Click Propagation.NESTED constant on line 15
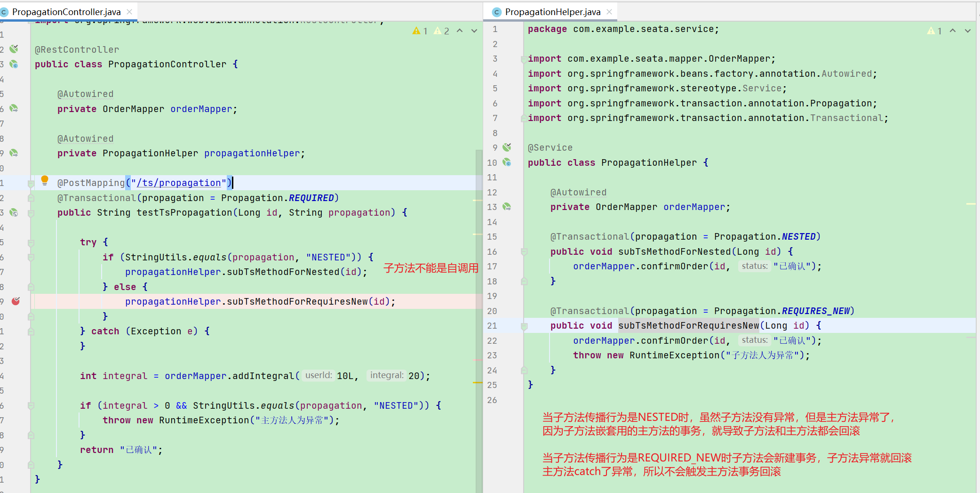 765,236
